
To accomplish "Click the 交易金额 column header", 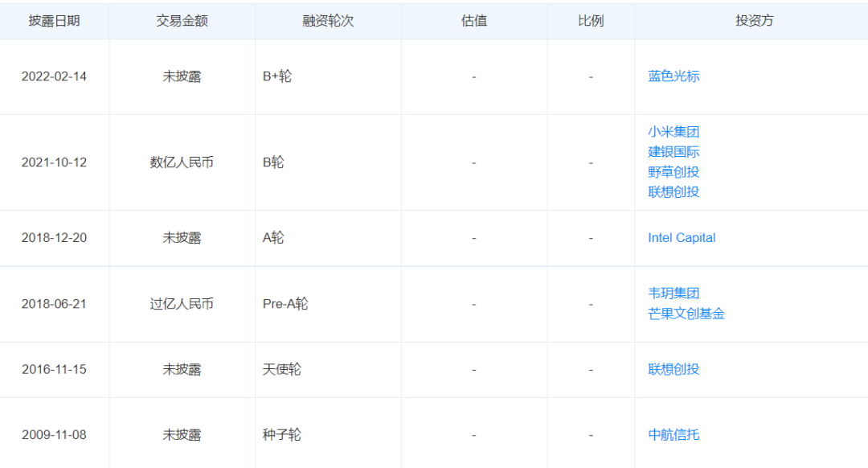I will click(182, 21).
